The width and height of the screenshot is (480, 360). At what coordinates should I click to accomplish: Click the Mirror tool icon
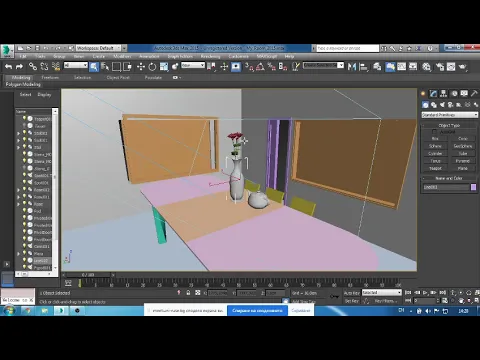click(352, 67)
